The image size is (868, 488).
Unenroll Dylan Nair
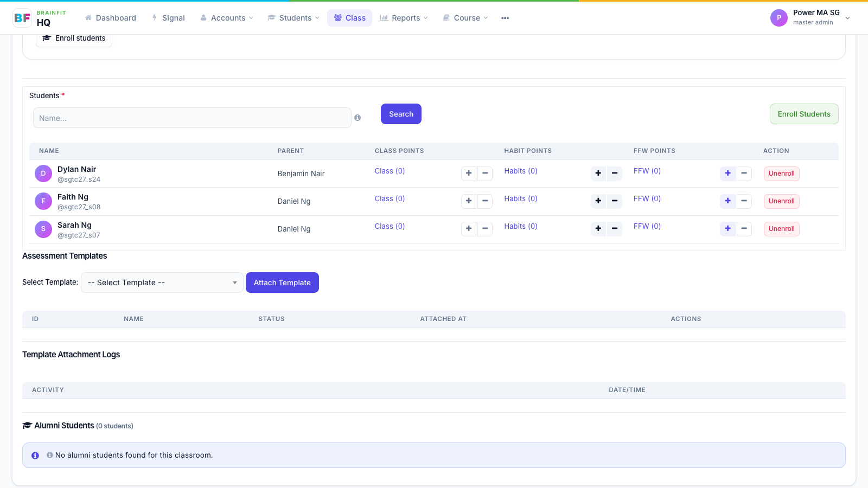click(781, 174)
